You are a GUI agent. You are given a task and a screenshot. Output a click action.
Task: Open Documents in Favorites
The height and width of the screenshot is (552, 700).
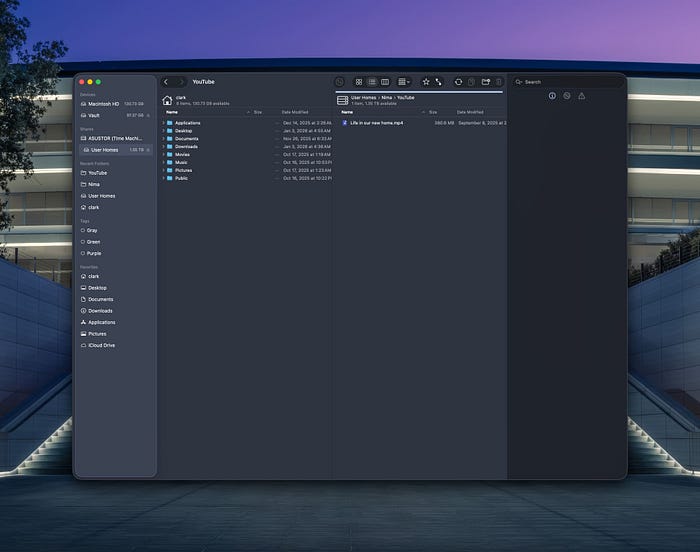click(x=116, y=299)
